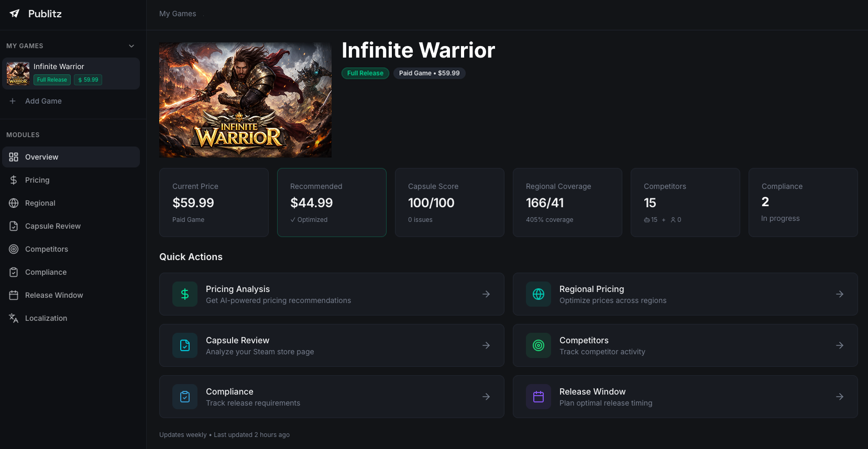868x449 pixels.
Task: Click the Regional globe icon in sidebar
Action: 14,203
